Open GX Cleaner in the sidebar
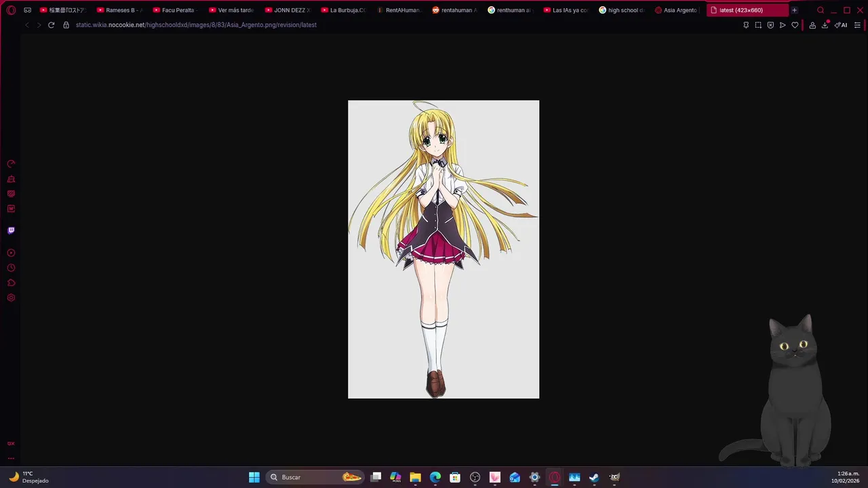 (x=11, y=179)
